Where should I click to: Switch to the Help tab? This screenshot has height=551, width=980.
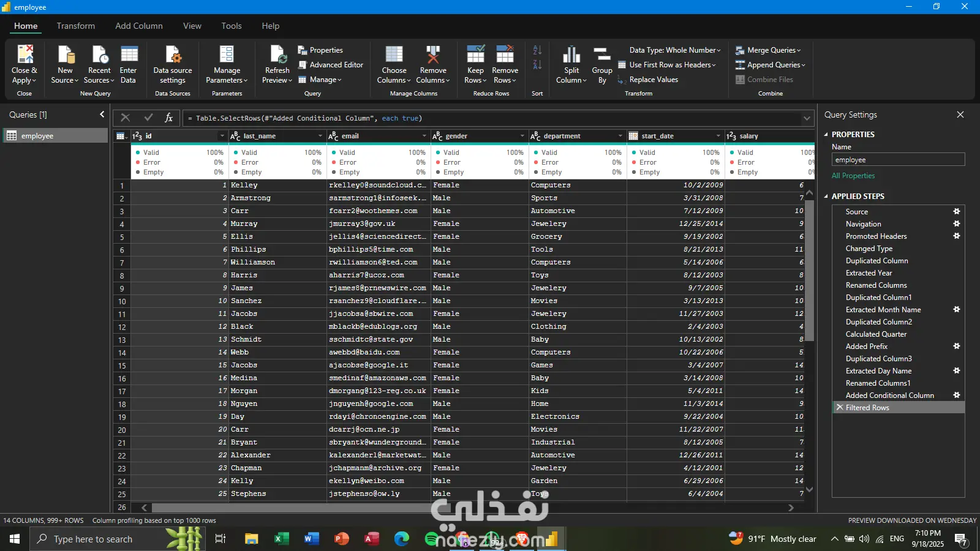[271, 26]
